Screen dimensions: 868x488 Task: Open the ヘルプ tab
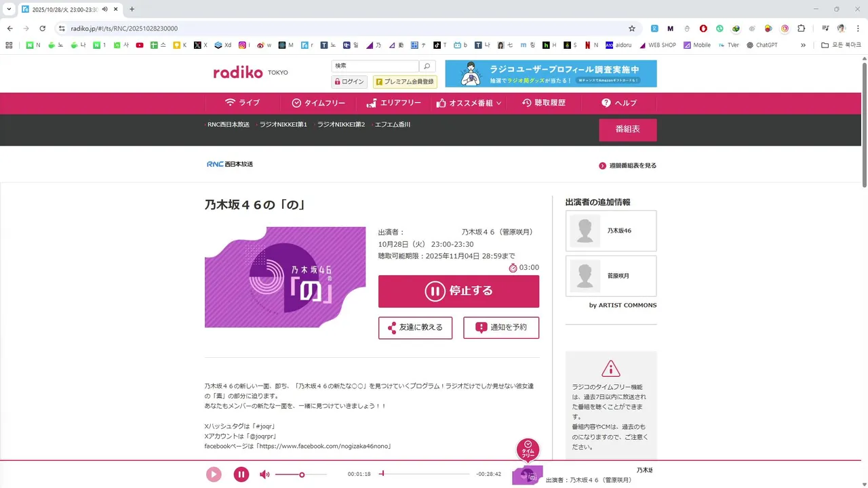(x=618, y=103)
